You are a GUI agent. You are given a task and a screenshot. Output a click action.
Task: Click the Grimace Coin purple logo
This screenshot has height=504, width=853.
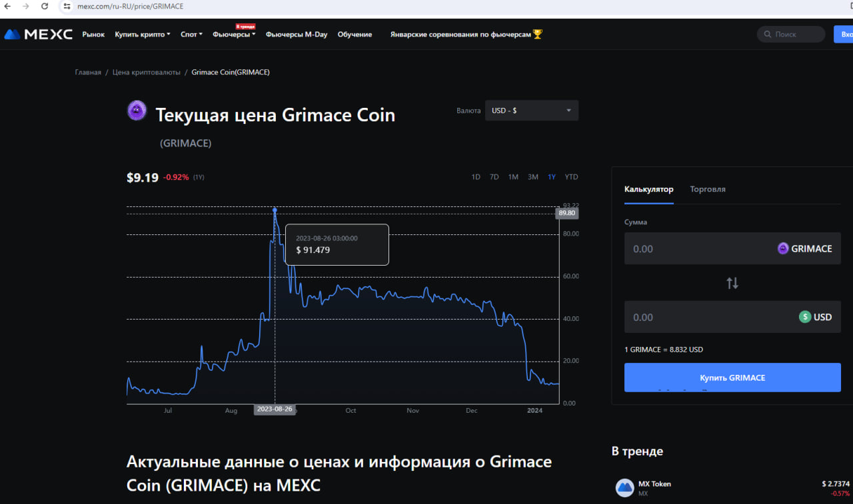pos(137,111)
